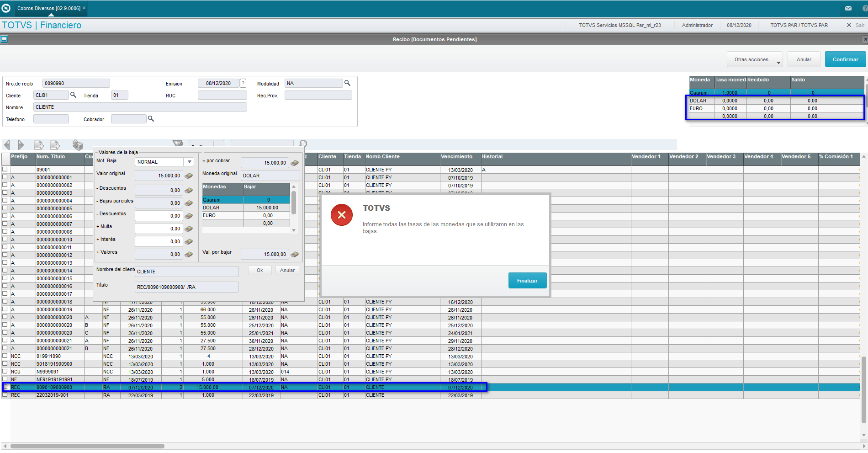Click the TOTVS logo icon in the title bar
This screenshot has height=453, width=868.
click(6, 8)
